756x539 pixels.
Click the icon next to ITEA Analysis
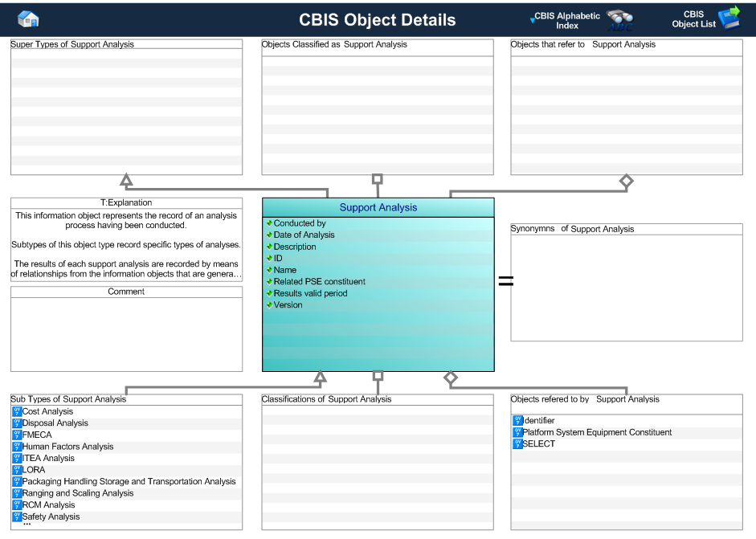[x=18, y=458]
